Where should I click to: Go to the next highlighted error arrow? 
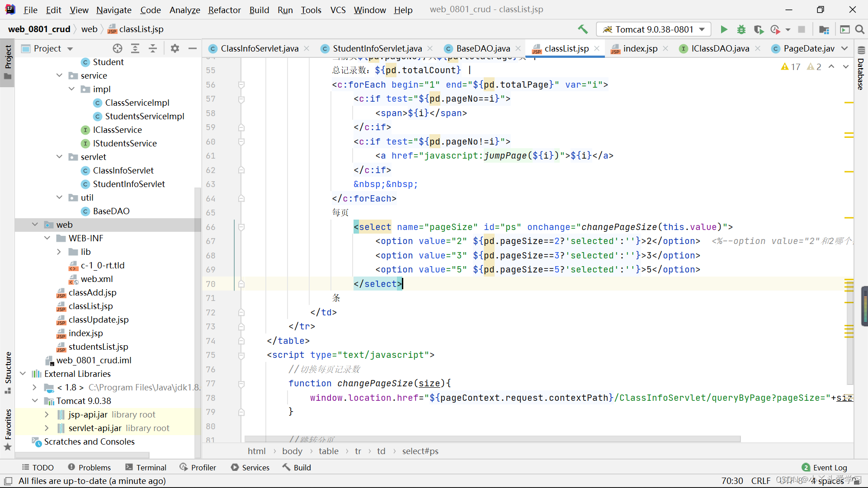(x=846, y=67)
